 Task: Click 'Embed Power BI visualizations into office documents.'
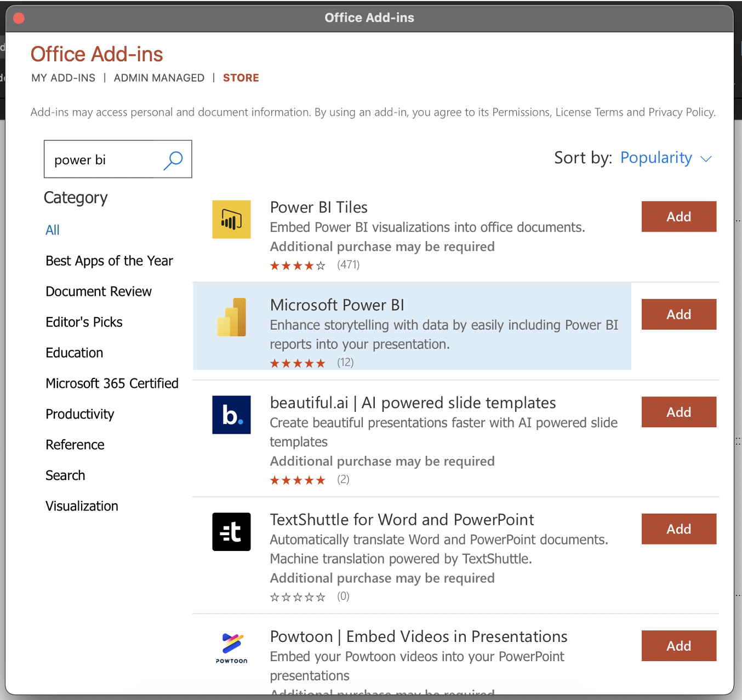click(x=427, y=227)
